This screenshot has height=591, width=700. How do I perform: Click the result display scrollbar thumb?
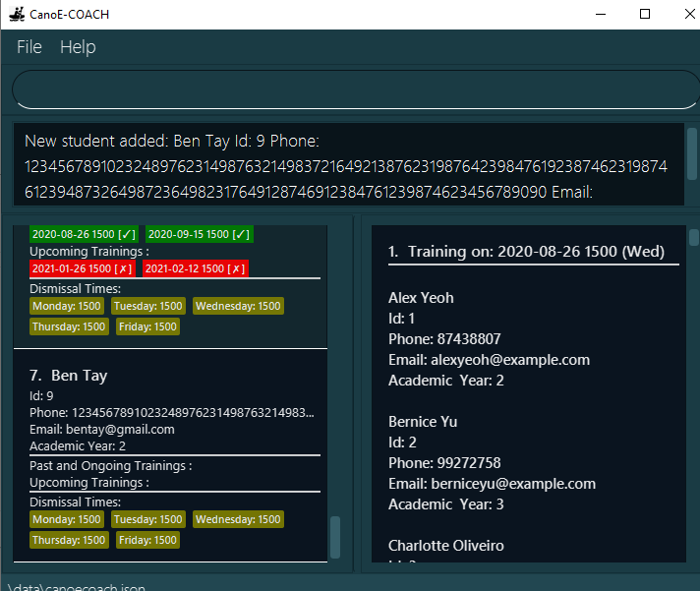(691, 153)
